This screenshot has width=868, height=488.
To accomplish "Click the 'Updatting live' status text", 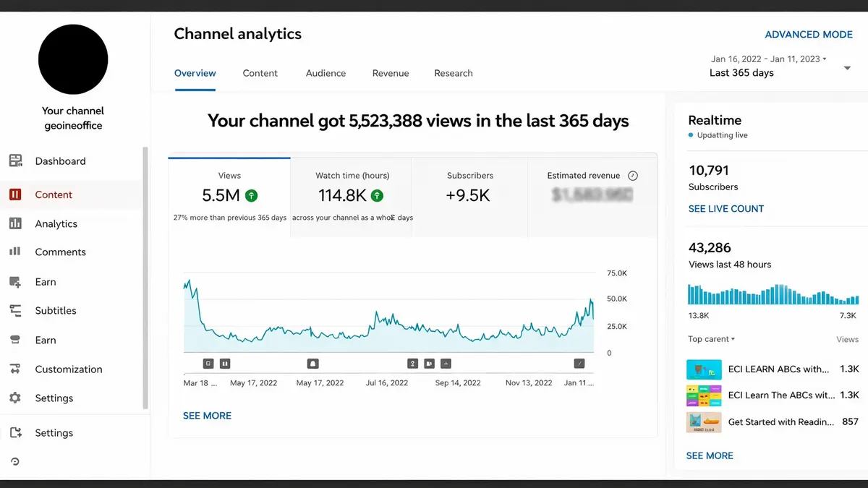I will tap(723, 136).
